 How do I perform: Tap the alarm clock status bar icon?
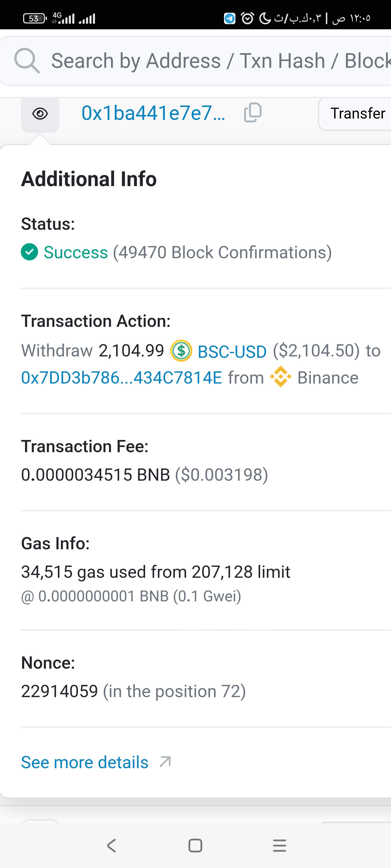pyautogui.click(x=247, y=18)
